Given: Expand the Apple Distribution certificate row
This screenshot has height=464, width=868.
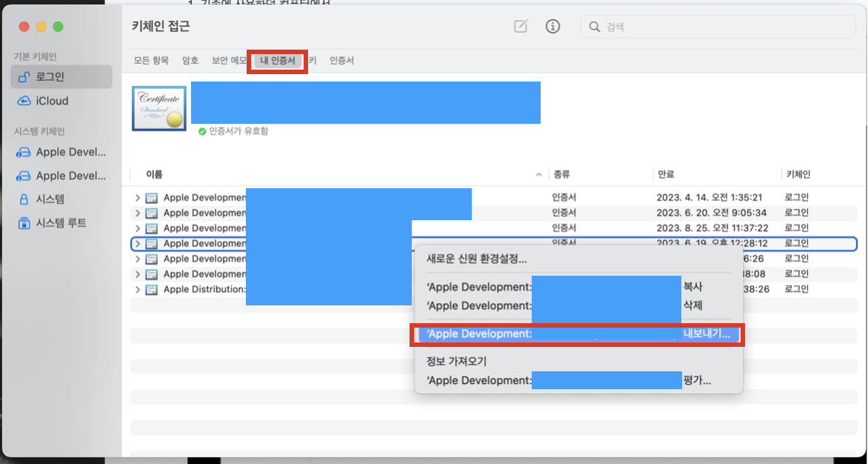Looking at the screenshot, I should click(138, 290).
